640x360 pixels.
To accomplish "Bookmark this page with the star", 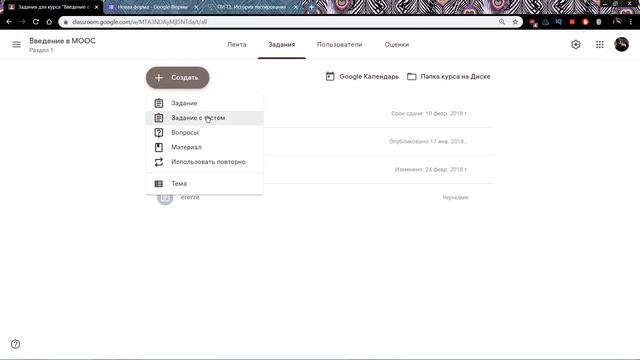I will tap(516, 22).
